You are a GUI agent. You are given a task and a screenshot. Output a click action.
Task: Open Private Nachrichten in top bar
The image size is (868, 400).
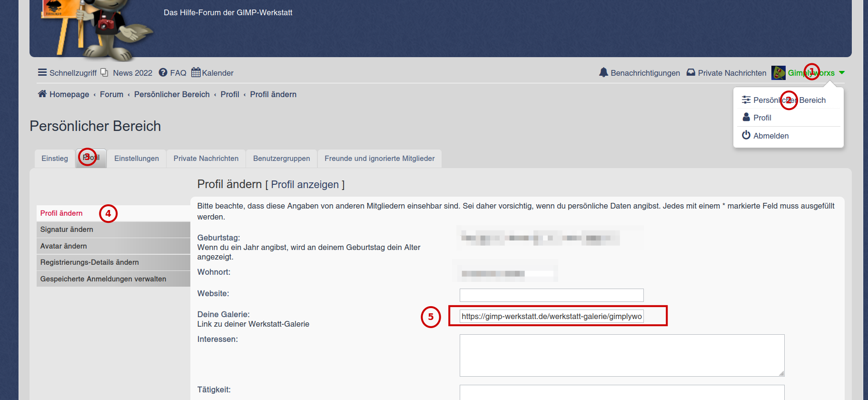tap(732, 73)
